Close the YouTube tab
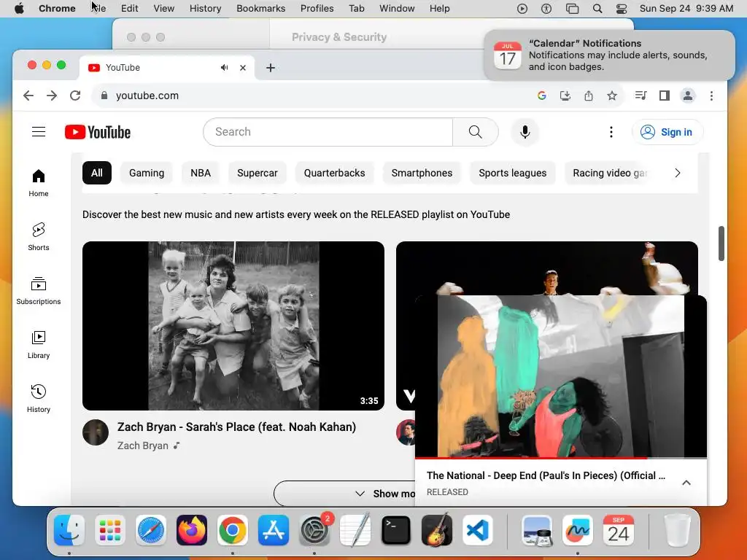747x560 pixels. point(243,68)
